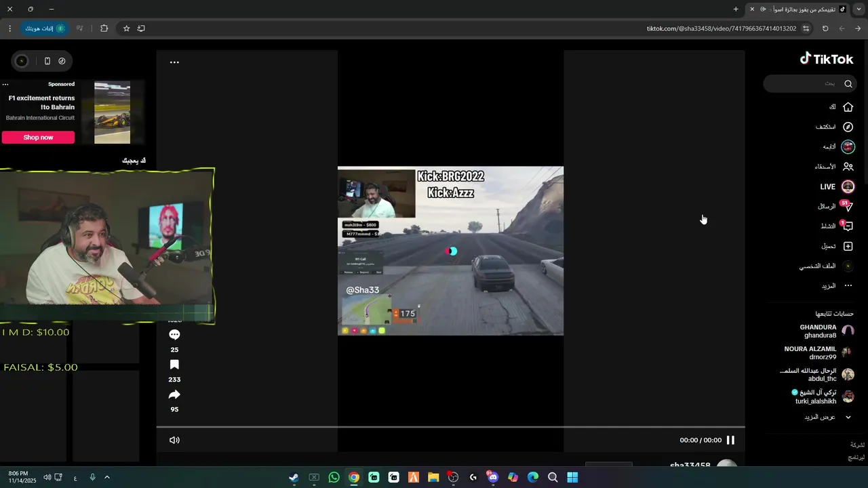Click the TikTok search field

[x=808, y=84]
